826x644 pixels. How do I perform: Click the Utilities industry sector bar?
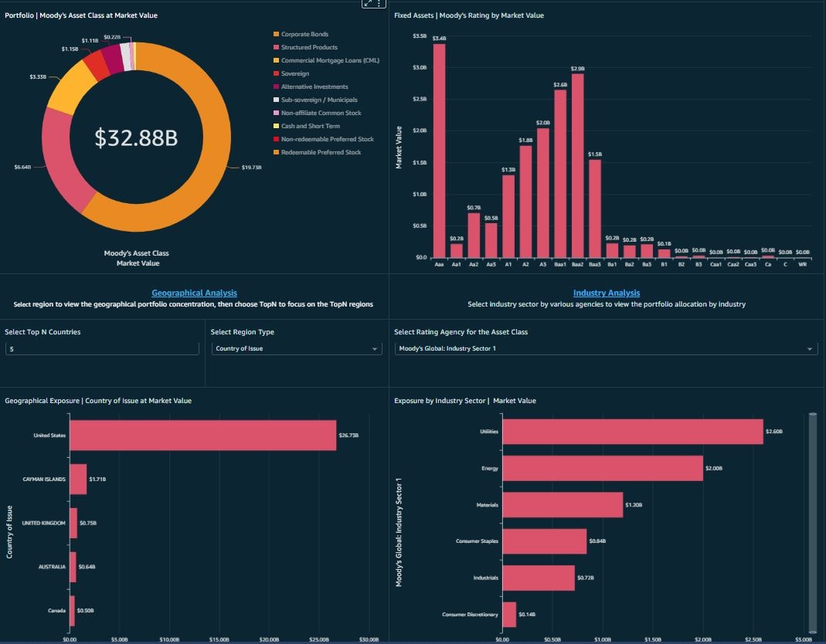(632, 432)
